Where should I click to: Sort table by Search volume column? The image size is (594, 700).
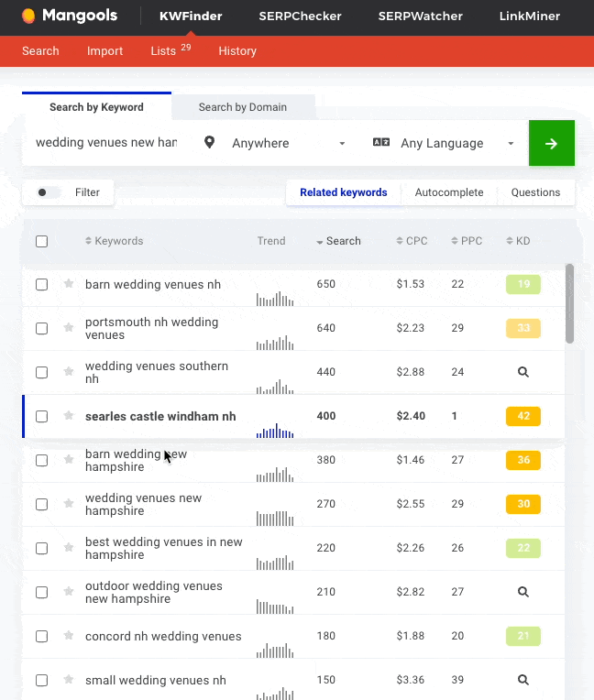point(338,241)
